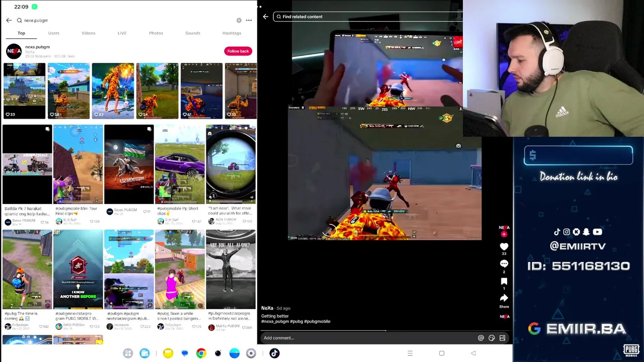Bookmark the playing video
Image resolution: width=644 pixels, height=362 pixels.
[x=504, y=282]
